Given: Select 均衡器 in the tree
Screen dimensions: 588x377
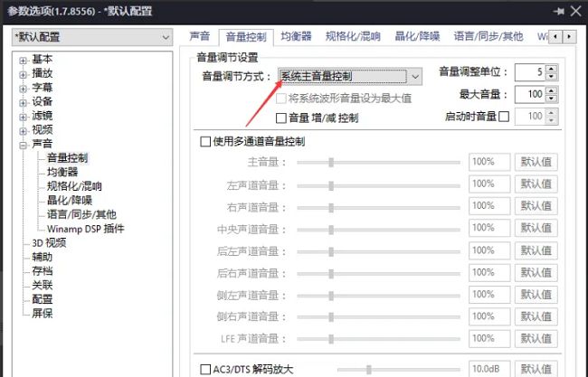Looking at the screenshot, I should [62, 172].
